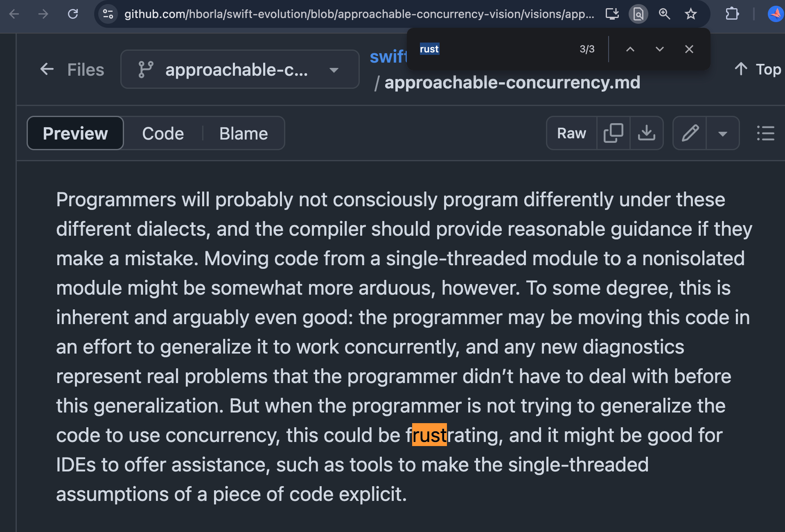Image resolution: width=785 pixels, height=532 pixels.
Task: Edit the file with the pencil icon
Action: (690, 133)
